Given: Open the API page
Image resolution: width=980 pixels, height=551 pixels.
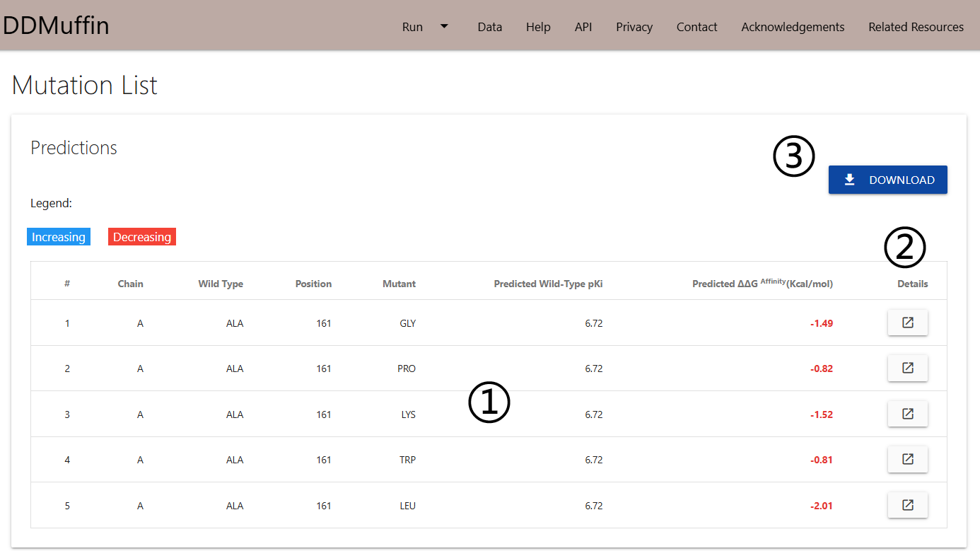Looking at the screenshot, I should coord(583,27).
